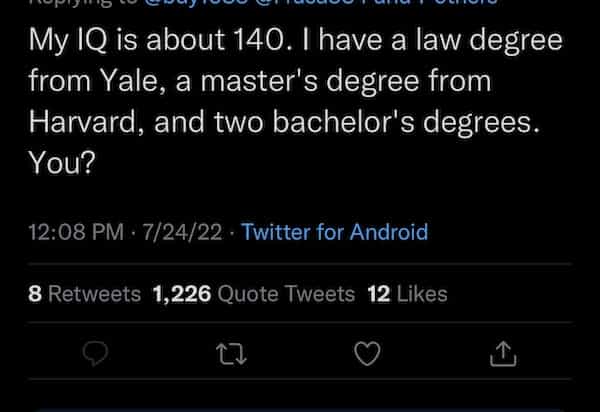This screenshot has height=412, width=600.
Task: View the 8 Retweets list
Action: pos(84,294)
